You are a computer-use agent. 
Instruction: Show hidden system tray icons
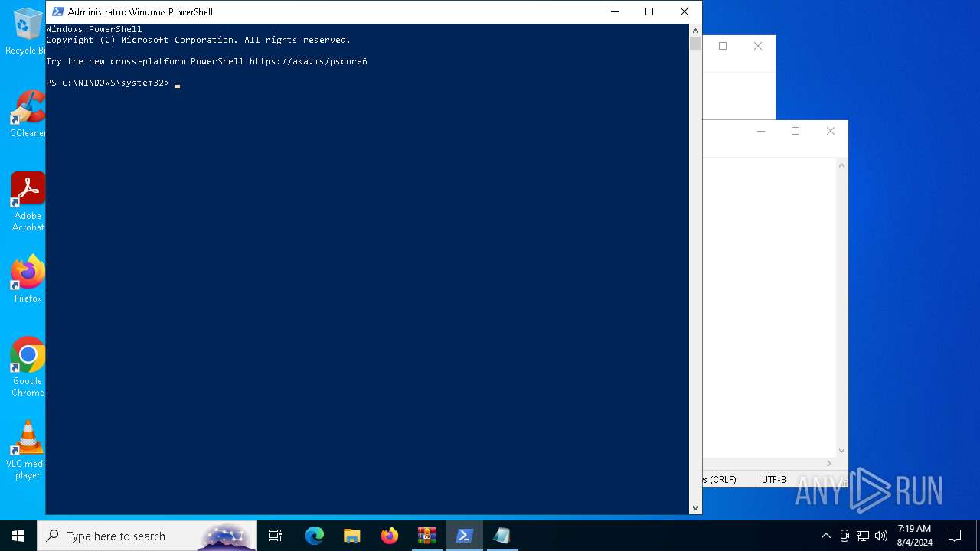[x=825, y=536]
